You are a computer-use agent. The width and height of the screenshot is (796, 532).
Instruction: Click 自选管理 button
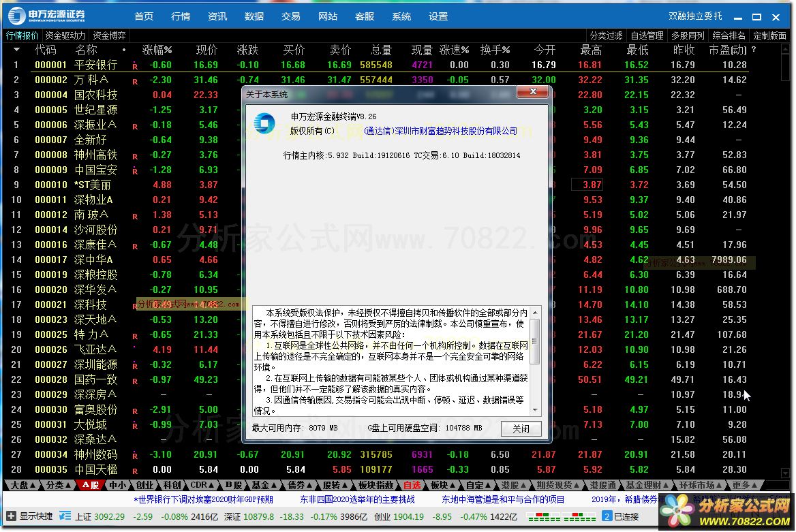(x=647, y=35)
